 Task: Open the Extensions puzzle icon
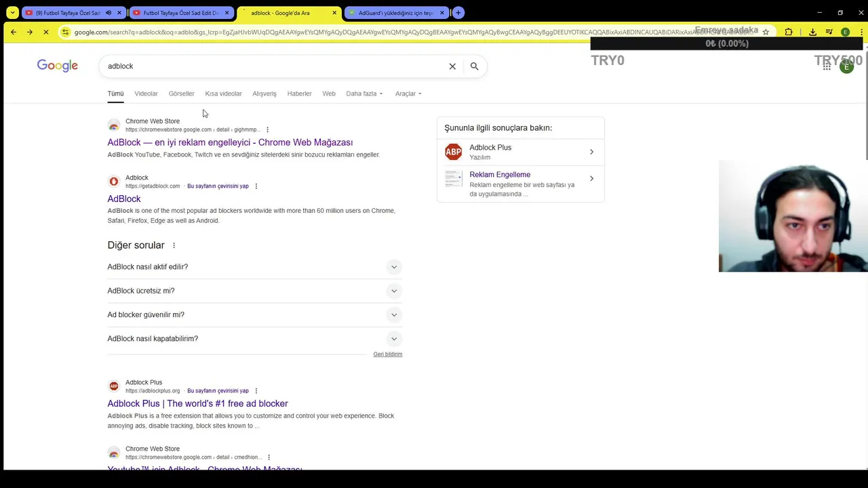click(x=789, y=32)
